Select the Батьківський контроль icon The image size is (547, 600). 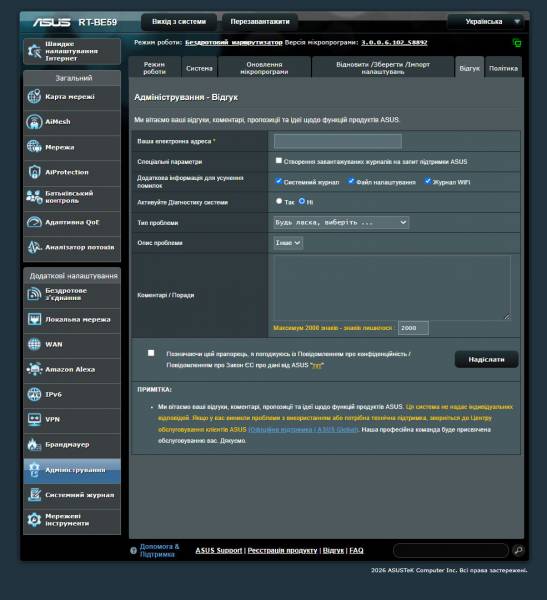[x=34, y=197]
